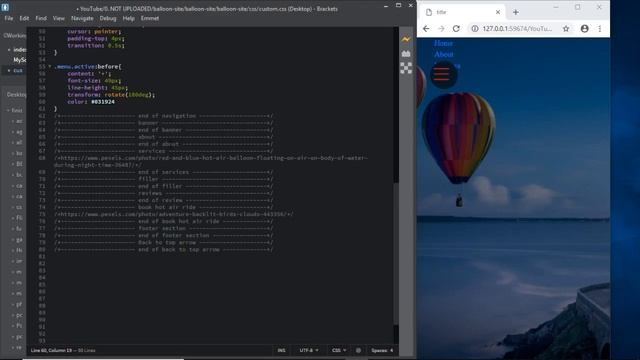Click the color value #031924 in code
640x360 pixels.
tap(103, 102)
